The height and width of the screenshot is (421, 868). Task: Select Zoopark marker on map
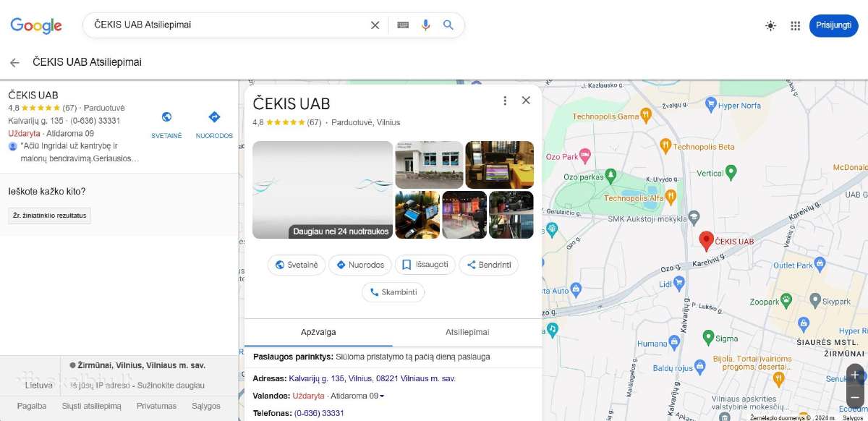(x=786, y=300)
